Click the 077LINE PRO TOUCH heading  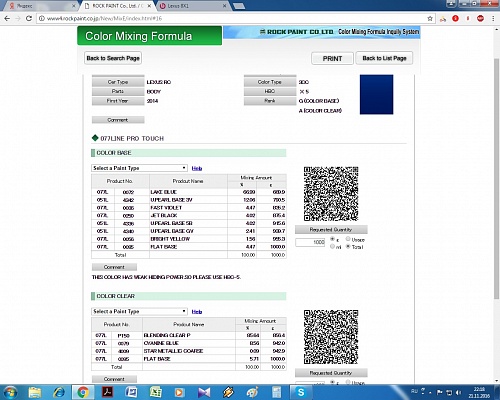tap(132, 138)
